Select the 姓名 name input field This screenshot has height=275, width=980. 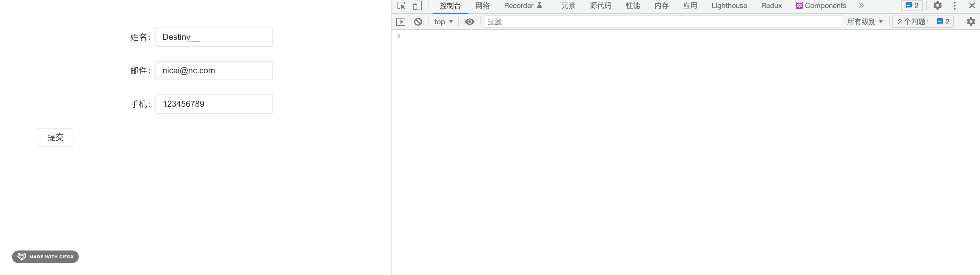(214, 37)
